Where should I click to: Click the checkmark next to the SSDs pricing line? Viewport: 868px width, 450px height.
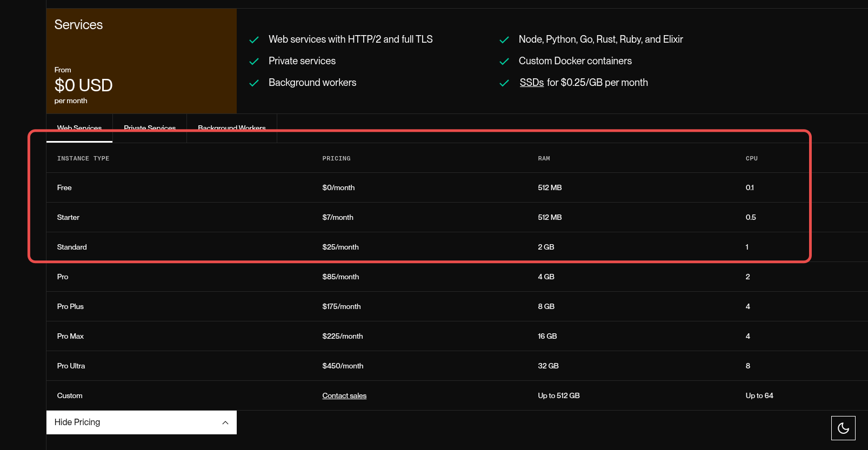click(x=504, y=83)
